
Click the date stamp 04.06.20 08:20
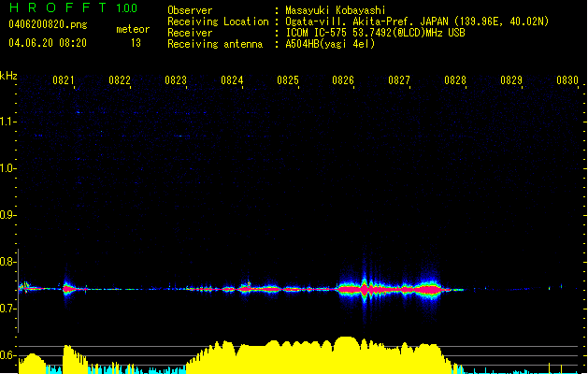(x=48, y=43)
